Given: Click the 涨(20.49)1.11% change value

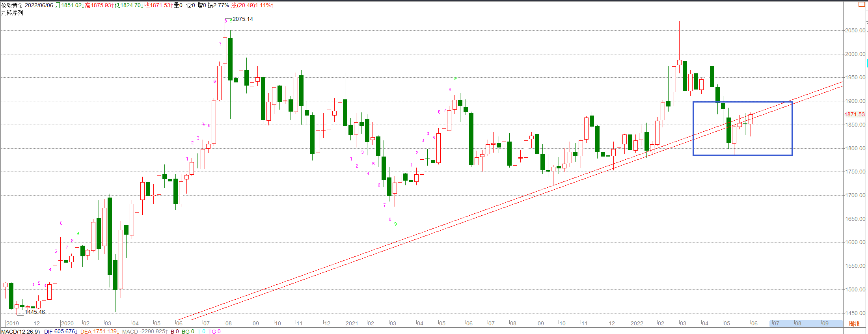Looking at the screenshot, I should point(252,5).
